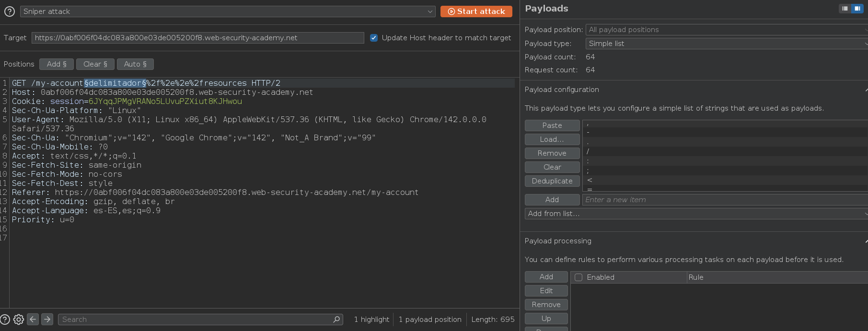Switch to left-side panel layout icon
This screenshot has width=868, height=331.
pos(845,9)
